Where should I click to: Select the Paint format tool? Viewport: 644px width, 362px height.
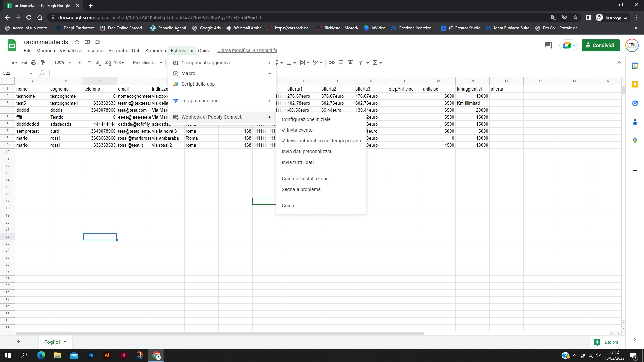[43, 63]
